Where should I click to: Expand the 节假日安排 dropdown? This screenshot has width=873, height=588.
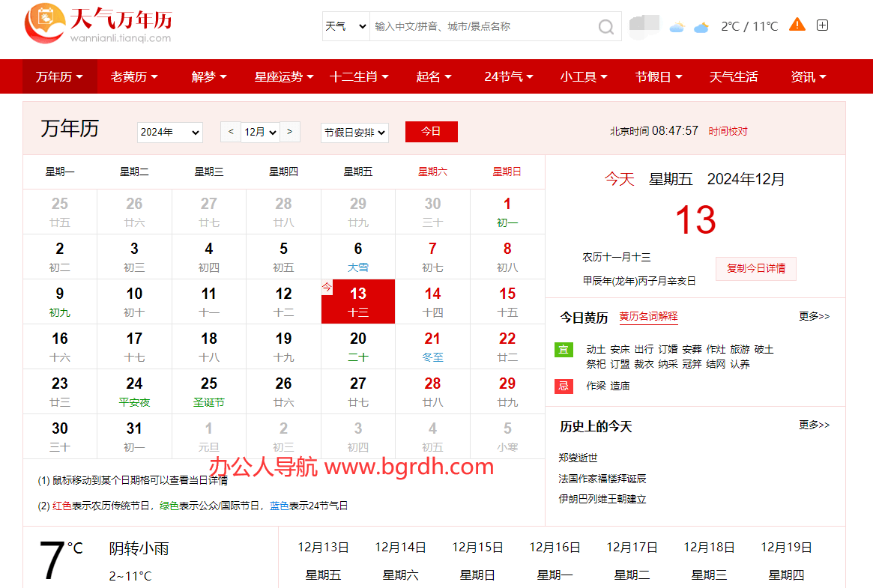click(354, 133)
